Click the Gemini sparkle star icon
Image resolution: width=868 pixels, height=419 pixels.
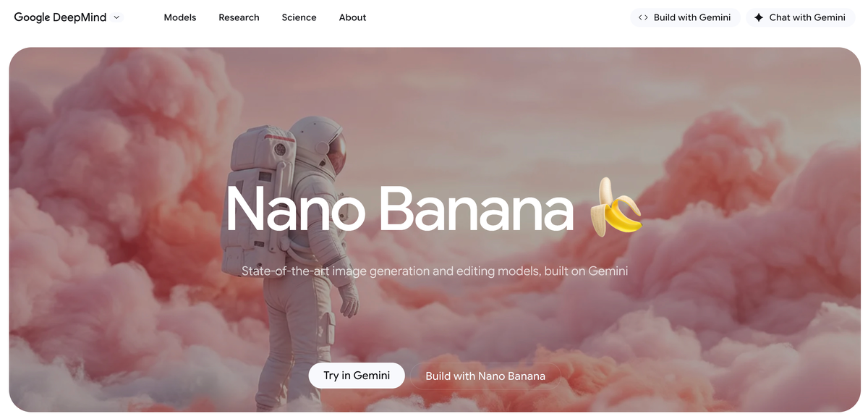point(758,17)
